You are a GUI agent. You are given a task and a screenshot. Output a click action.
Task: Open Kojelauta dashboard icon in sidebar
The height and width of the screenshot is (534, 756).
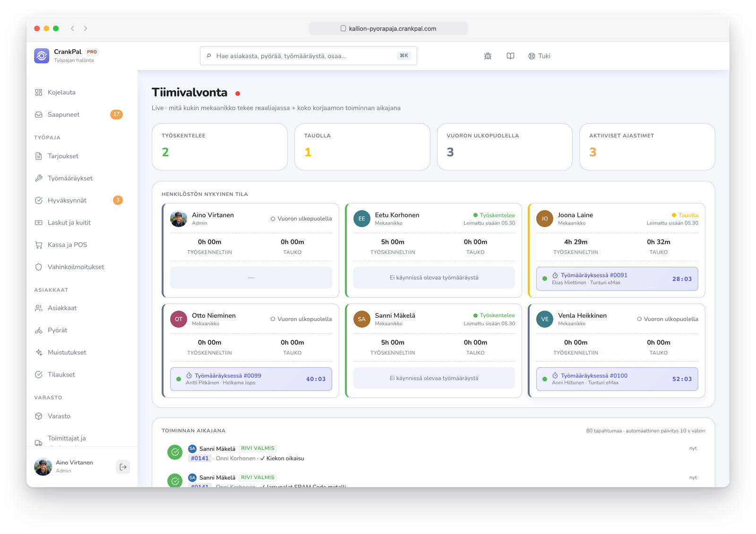(39, 93)
